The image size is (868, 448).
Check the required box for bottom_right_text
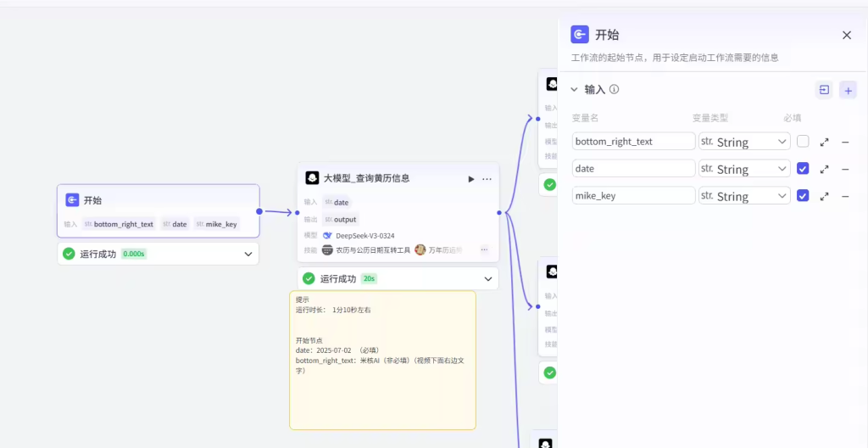tap(803, 142)
